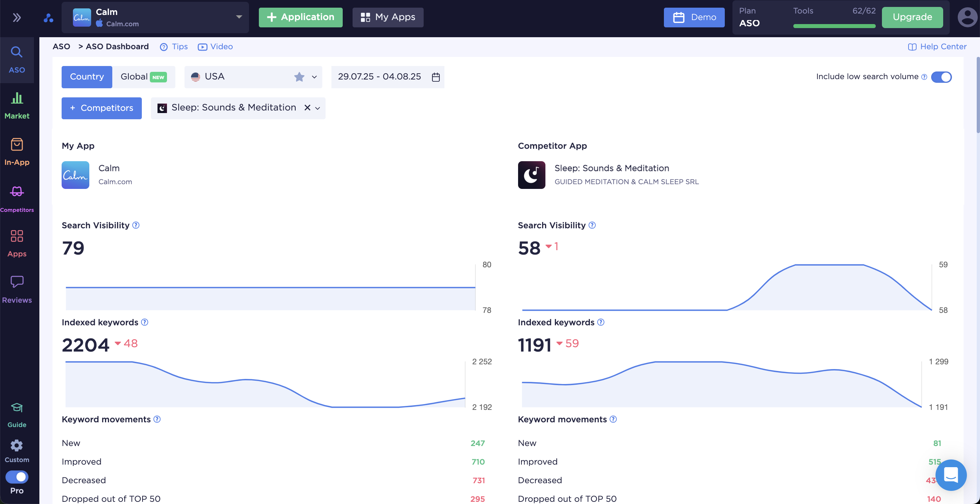Open Custom settings gear in sidebar
980x504 pixels.
(17, 451)
